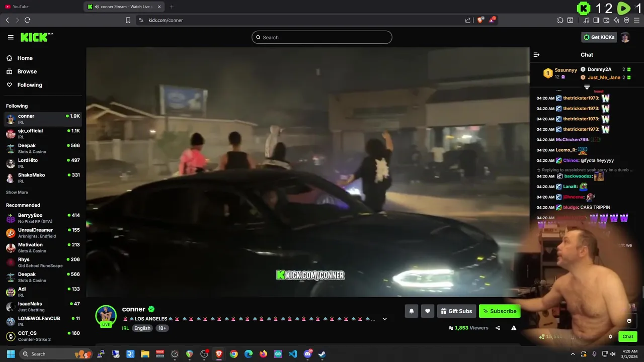Play the video stream area
Viewport: 644px width, 362px height.
[x=307, y=172]
